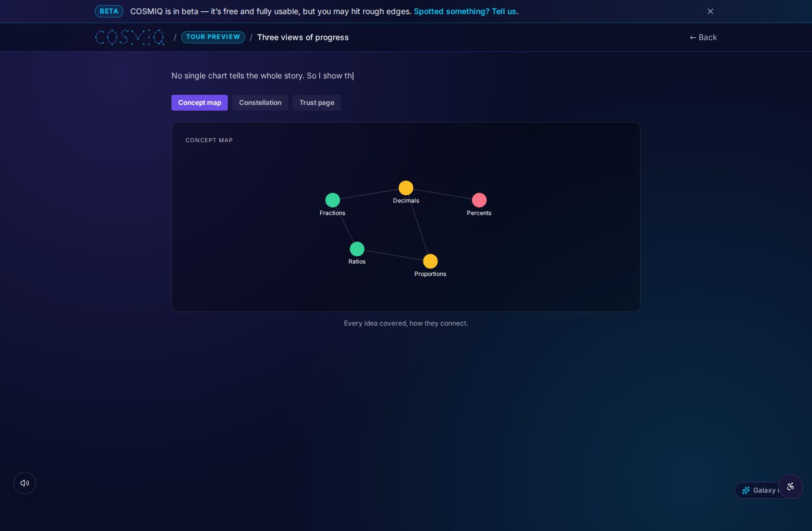812x531 pixels.
Task: Select the Percents node
Action: coord(479,200)
